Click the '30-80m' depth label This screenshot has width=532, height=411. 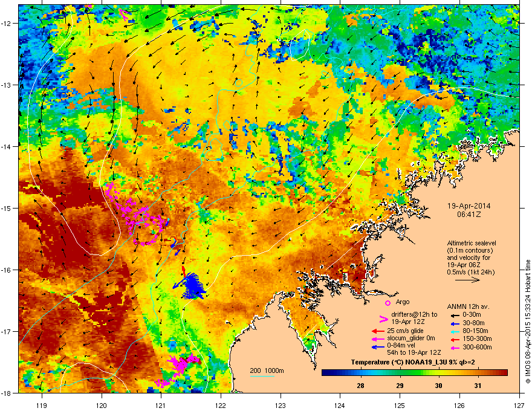(473, 323)
